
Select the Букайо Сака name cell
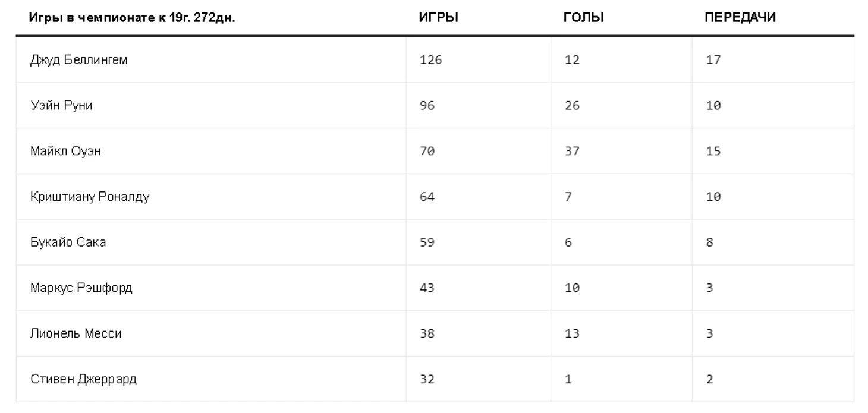[68, 242]
